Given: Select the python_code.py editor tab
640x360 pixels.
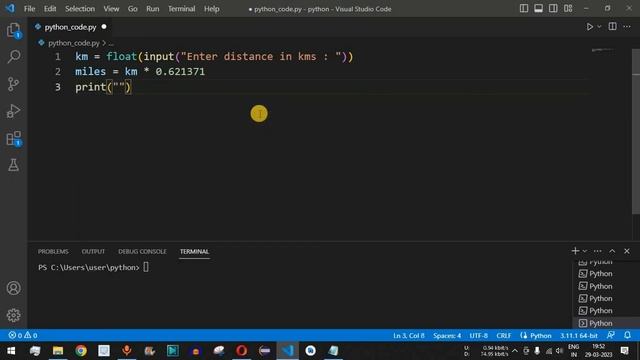Looking at the screenshot, I should (x=70, y=27).
